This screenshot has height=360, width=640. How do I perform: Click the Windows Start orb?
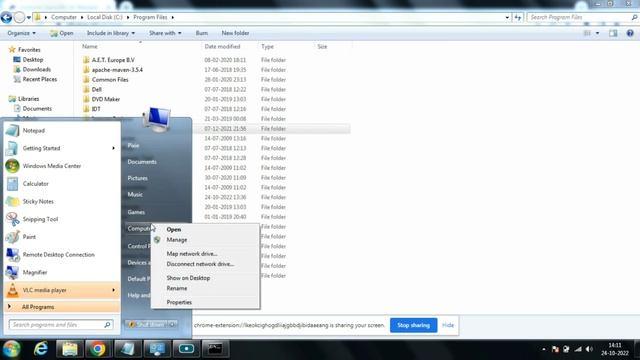(x=11, y=349)
